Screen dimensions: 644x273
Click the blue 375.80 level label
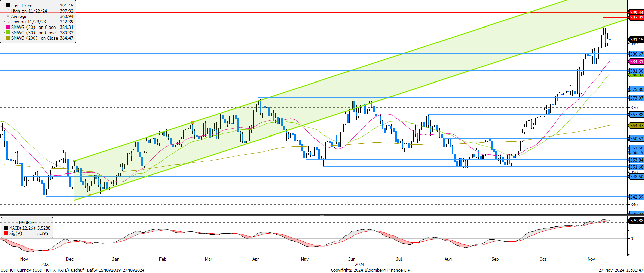coord(636,89)
